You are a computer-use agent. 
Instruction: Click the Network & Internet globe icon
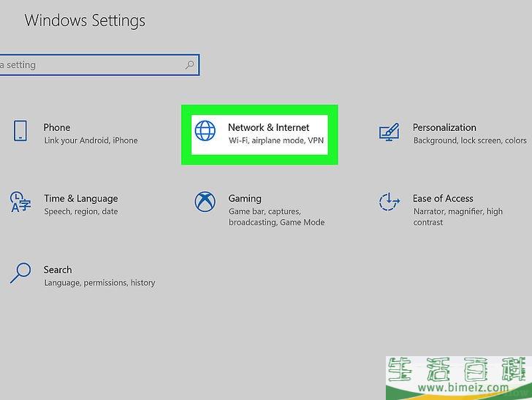[x=205, y=131]
